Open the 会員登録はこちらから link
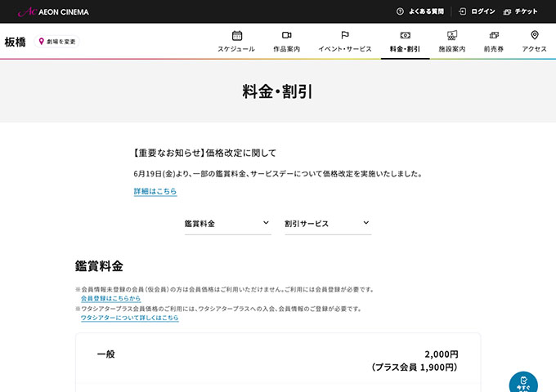Viewport: 556px width, 392px height. coord(110,299)
